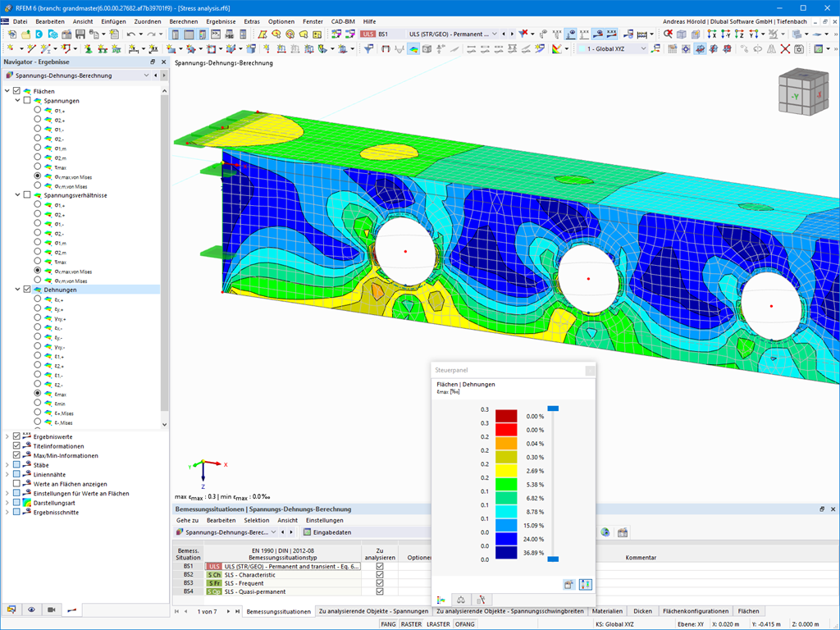Collapse the Spannungen branch in the navigator tree
The width and height of the screenshot is (840, 630).
coord(16,101)
